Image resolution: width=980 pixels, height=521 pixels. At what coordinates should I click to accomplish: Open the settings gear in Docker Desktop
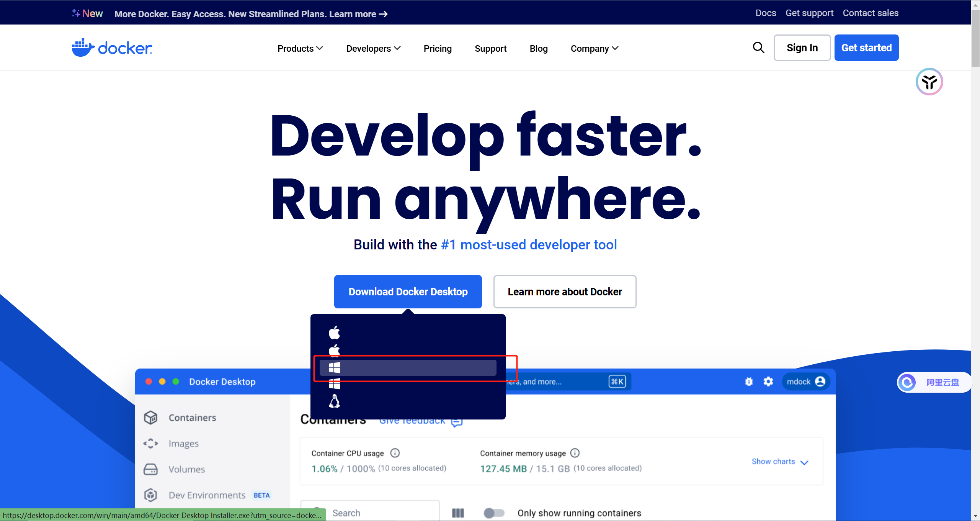pos(768,382)
